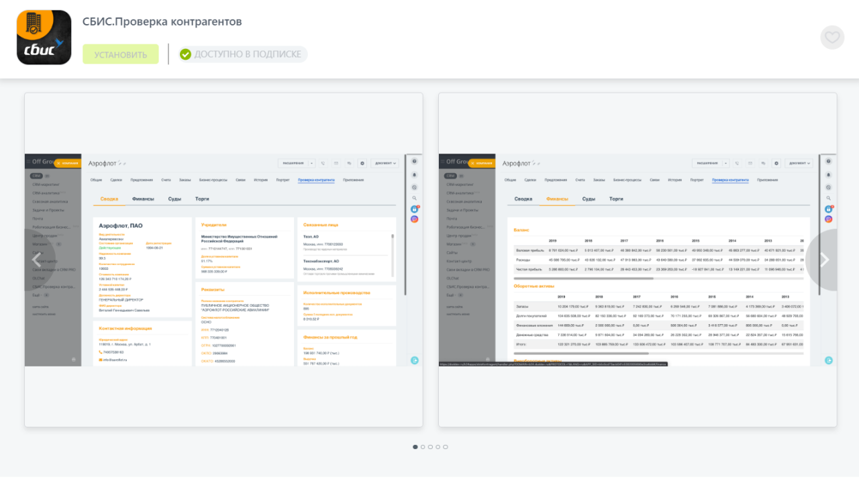The height and width of the screenshot is (504, 859).
Task: Select the first carousel pagination dot
Action: [415, 447]
